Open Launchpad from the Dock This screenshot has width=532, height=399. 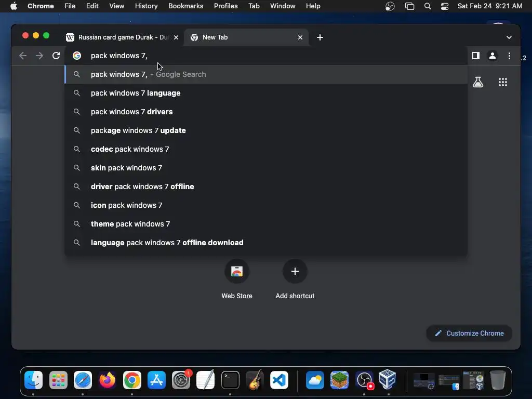pos(58,380)
